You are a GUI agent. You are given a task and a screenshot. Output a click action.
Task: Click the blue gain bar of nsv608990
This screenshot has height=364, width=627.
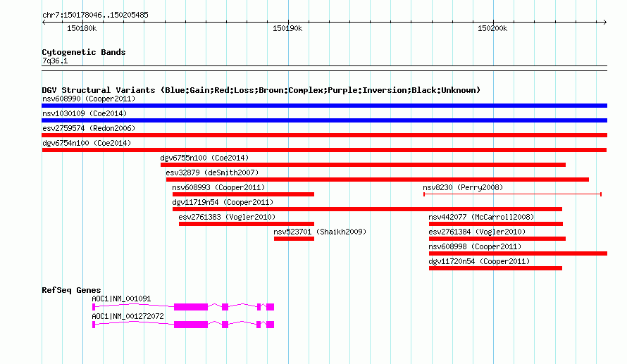tap(324, 106)
